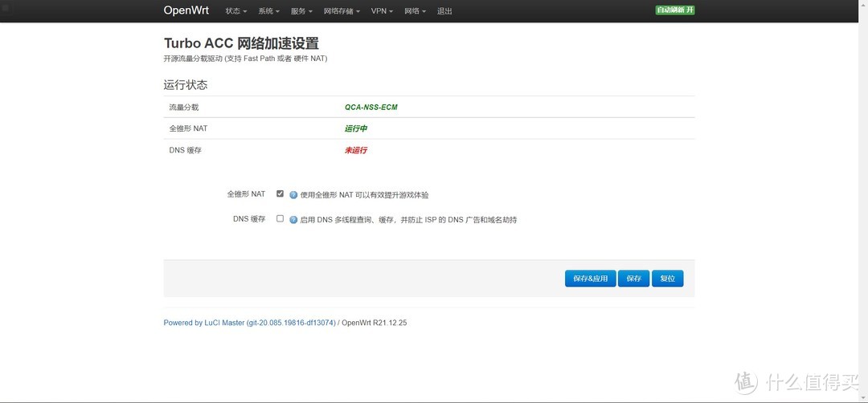Select the 未运行 status text

point(356,150)
